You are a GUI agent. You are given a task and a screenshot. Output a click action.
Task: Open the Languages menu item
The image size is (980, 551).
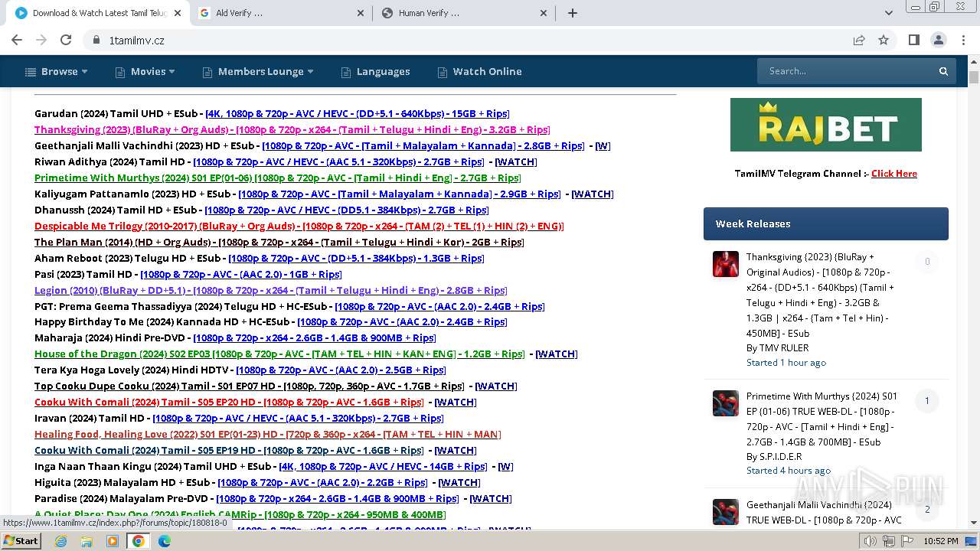pos(376,71)
